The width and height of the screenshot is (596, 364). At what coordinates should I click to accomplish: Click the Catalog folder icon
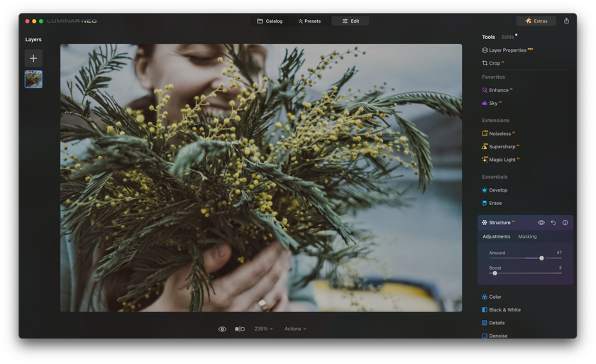[260, 21]
